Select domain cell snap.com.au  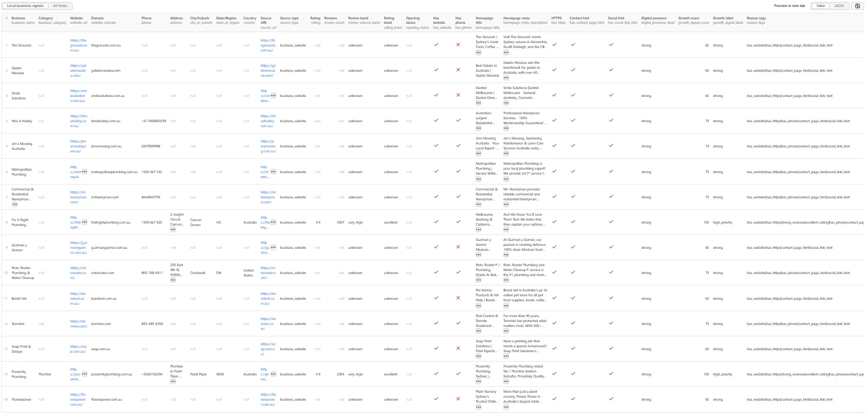coord(101,349)
